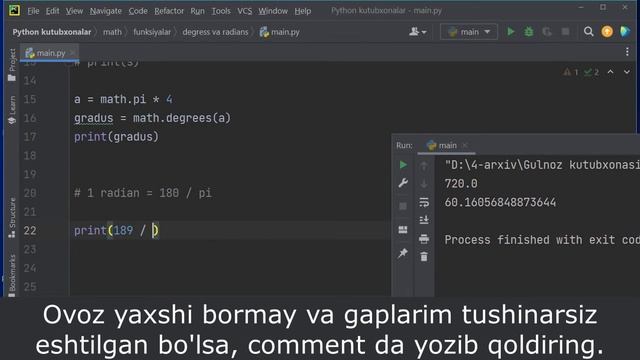640x360 pixels.
Task: Go to previous highlighted problem arrow
Action: pos(611,72)
